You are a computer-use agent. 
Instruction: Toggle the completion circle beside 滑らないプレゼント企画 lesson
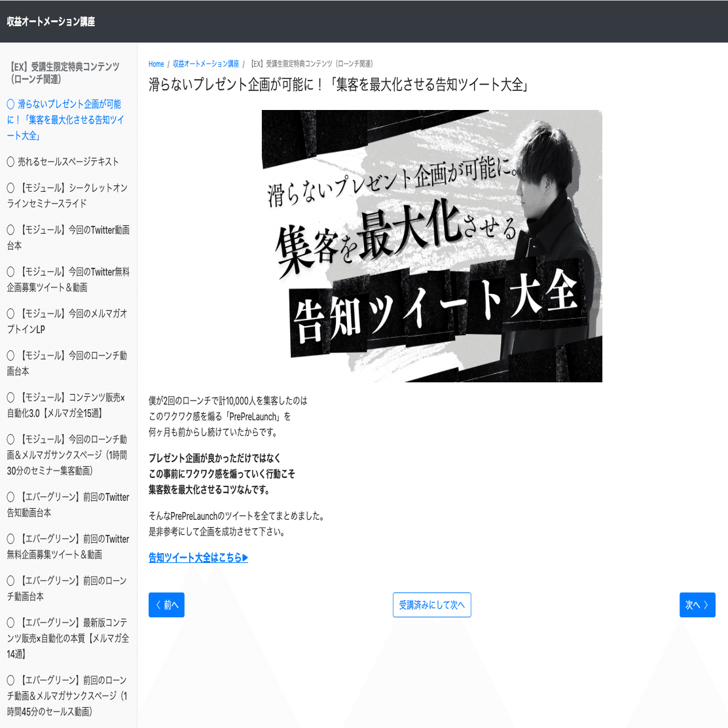10,103
